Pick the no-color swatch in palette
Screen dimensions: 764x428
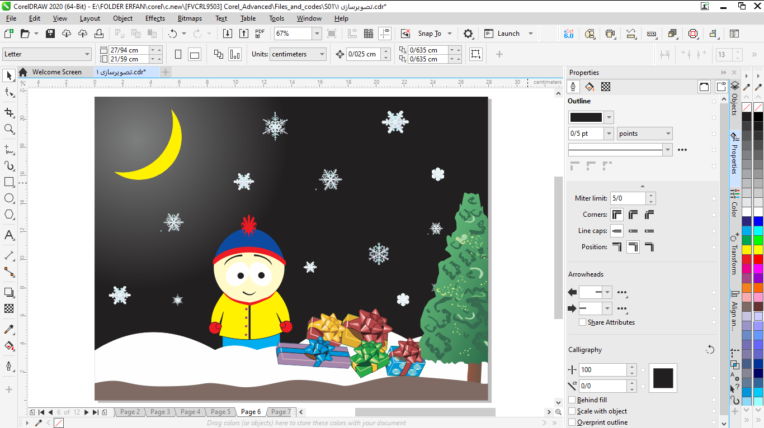tap(746, 107)
